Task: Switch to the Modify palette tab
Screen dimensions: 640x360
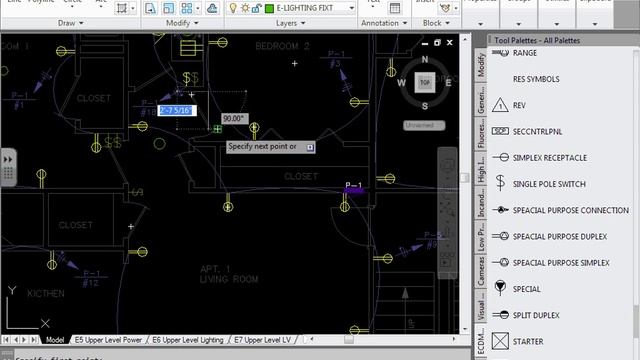Action: pos(481,65)
